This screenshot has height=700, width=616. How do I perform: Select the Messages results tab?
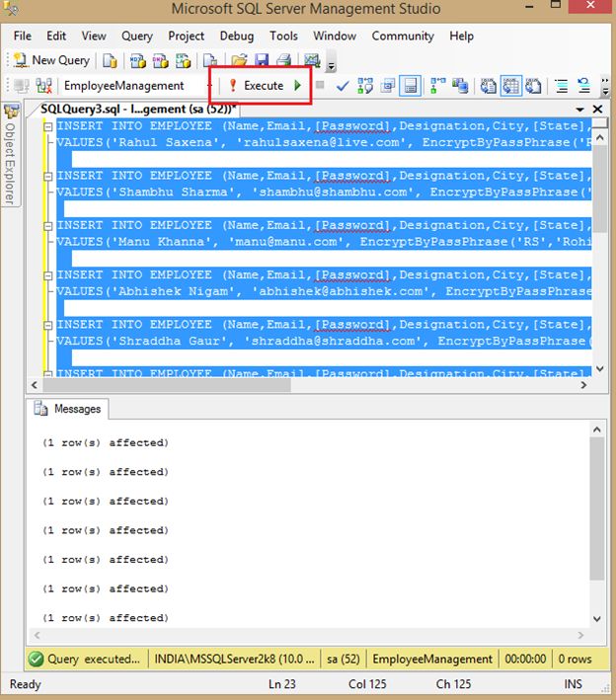(69, 409)
